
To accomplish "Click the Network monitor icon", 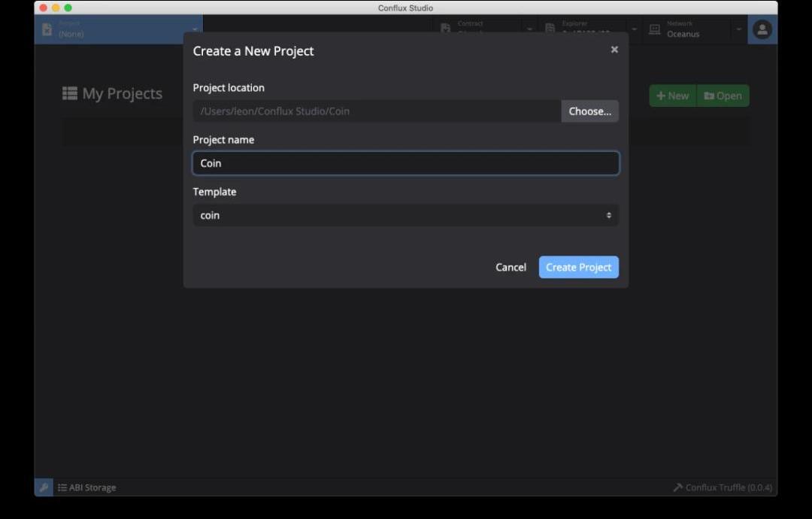I will (655, 29).
